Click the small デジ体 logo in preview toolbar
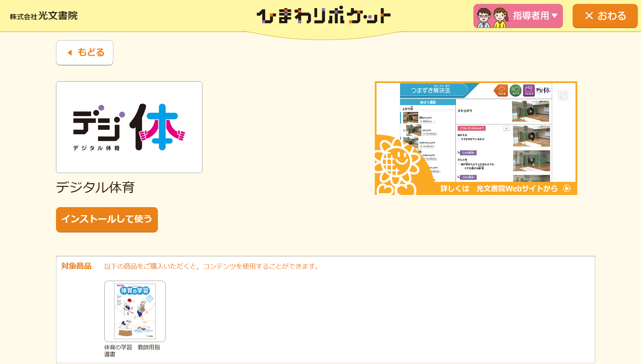This screenshot has width=641, height=364. [x=543, y=90]
